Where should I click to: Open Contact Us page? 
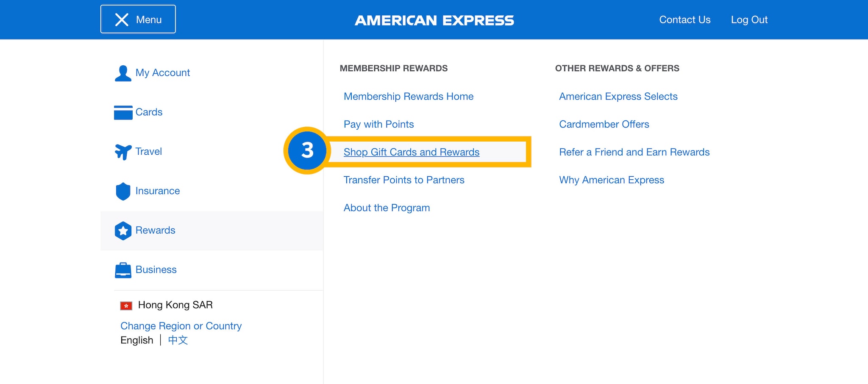684,20
